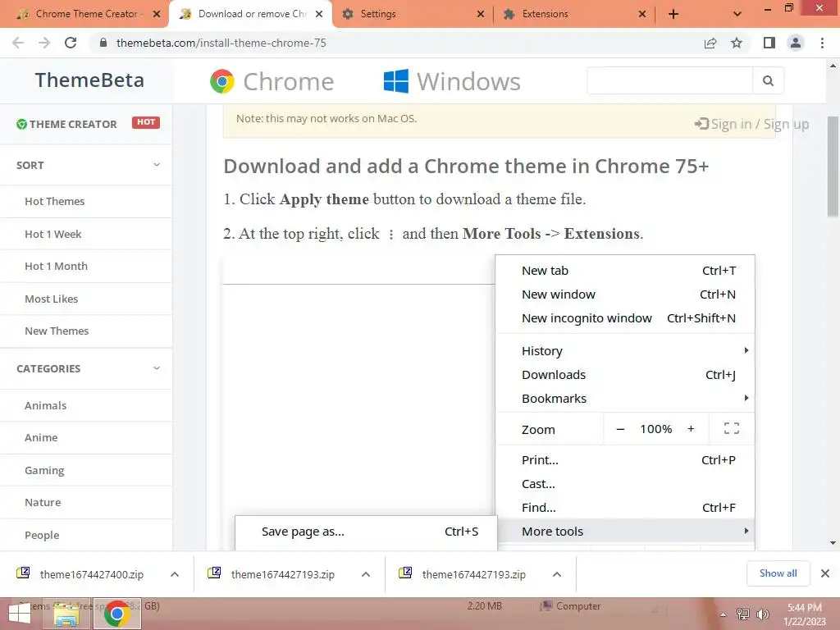Click the network tray icon
The image size is (840, 630).
(x=743, y=614)
